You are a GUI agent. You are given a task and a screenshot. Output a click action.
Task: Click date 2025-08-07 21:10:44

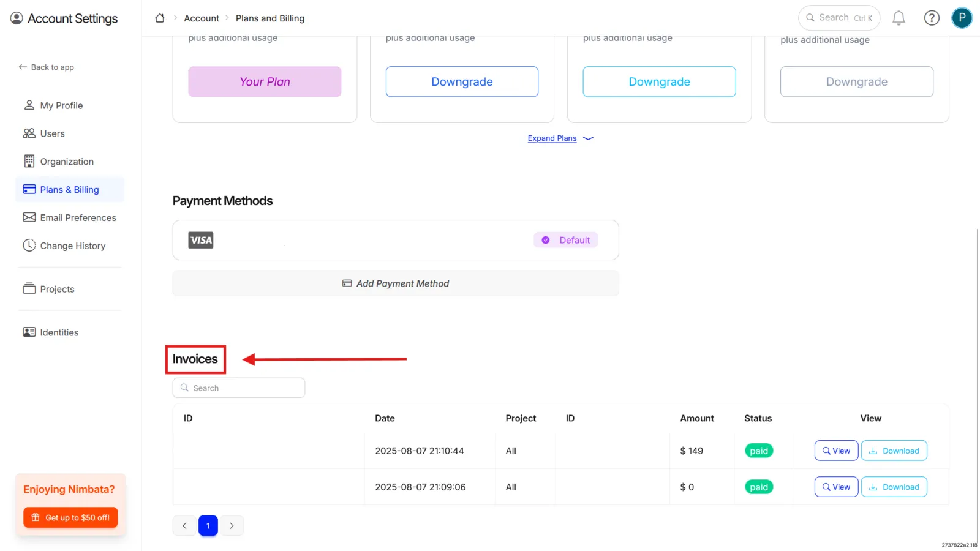coord(420,451)
